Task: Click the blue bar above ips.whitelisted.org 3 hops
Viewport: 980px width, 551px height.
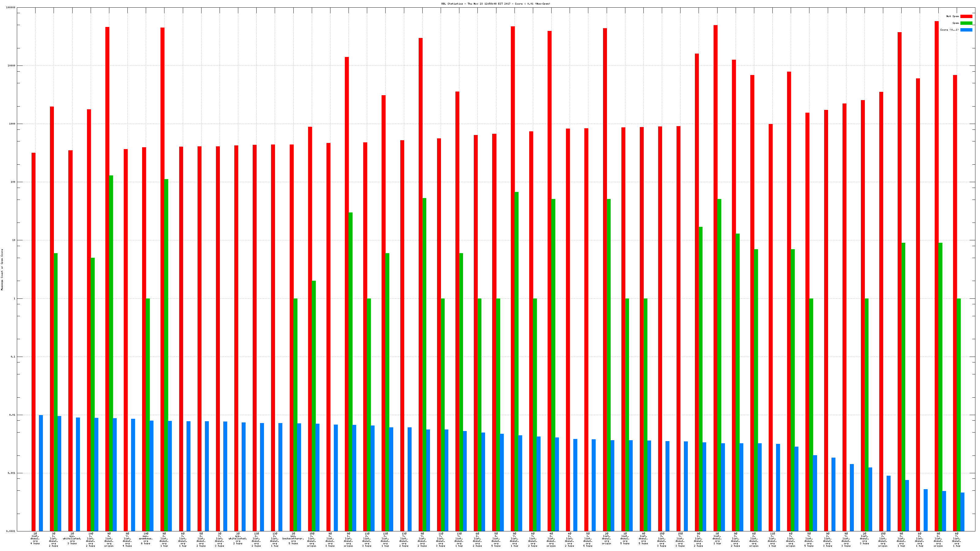Action: pos(78,474)
